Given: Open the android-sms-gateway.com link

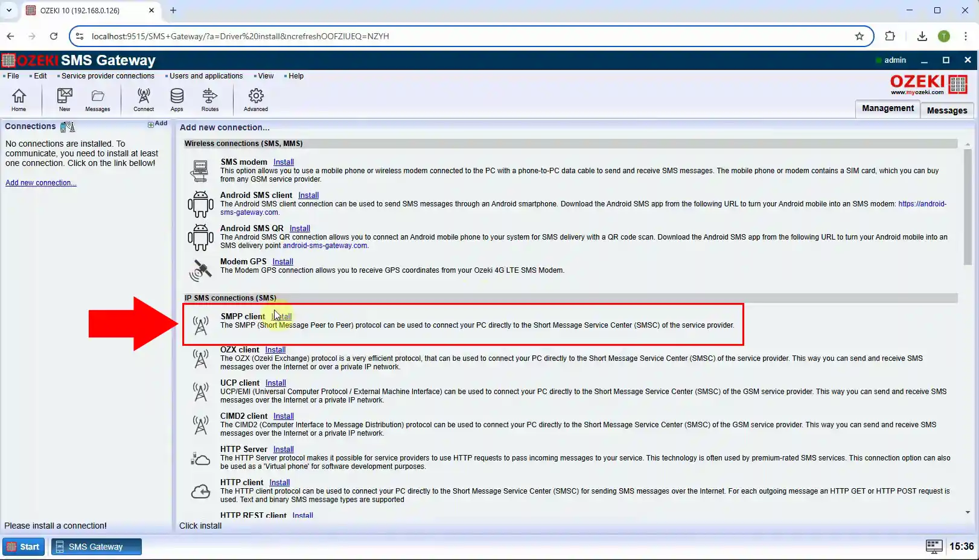Looking at the screenshot, I should (x=325, y=246).
